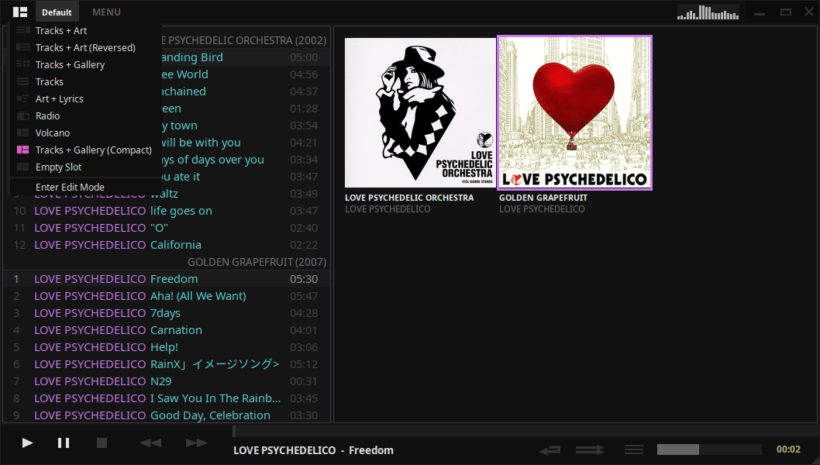Toggle repeat mode icon
The width and height of the screenshot is (820, 465).
click(x=550, y=449)
